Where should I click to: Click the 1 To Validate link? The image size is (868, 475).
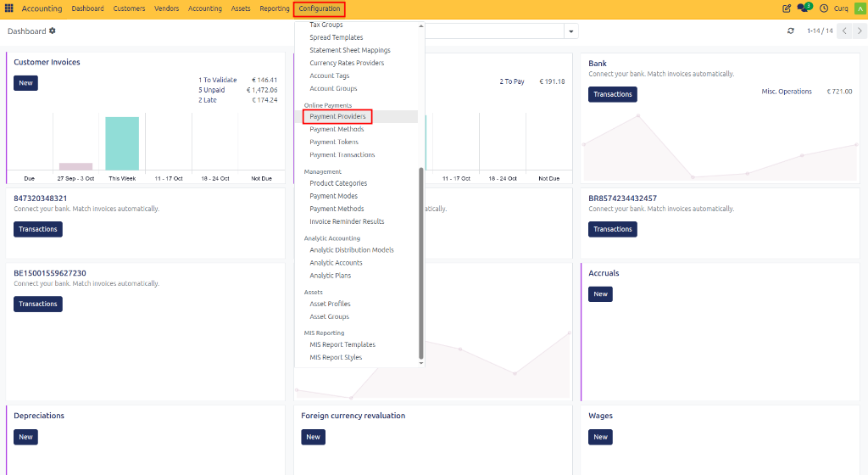(218, 80)
